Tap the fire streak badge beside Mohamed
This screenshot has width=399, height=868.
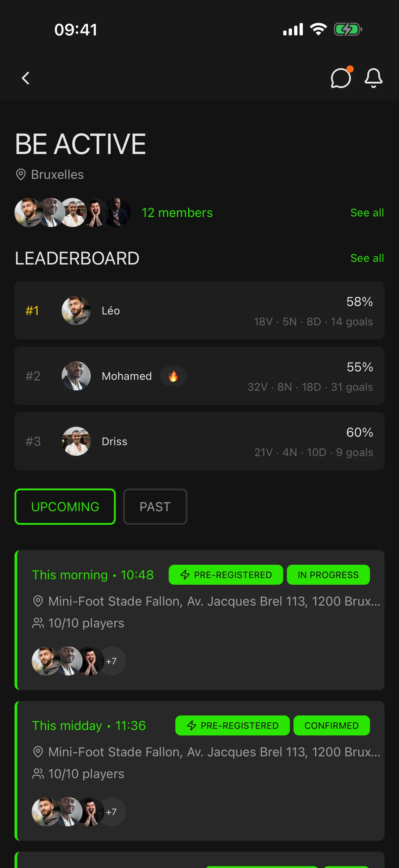click(x=173, y=376)
